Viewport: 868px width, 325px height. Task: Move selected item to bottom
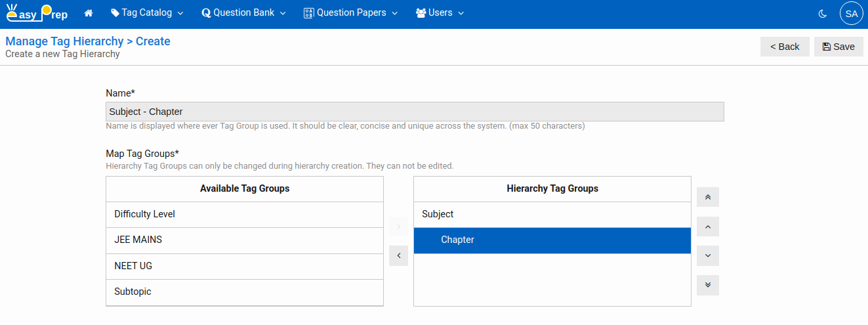click(708, 285)
